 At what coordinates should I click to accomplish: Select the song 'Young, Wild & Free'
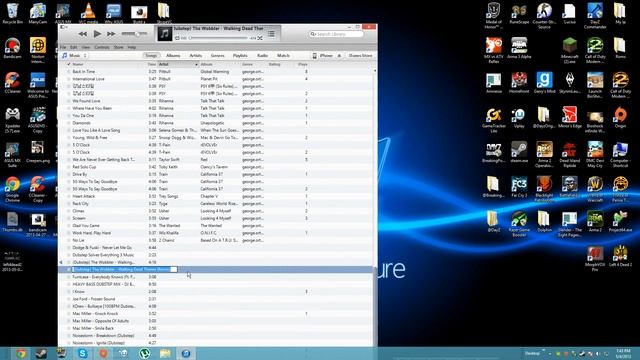[90, 138]
